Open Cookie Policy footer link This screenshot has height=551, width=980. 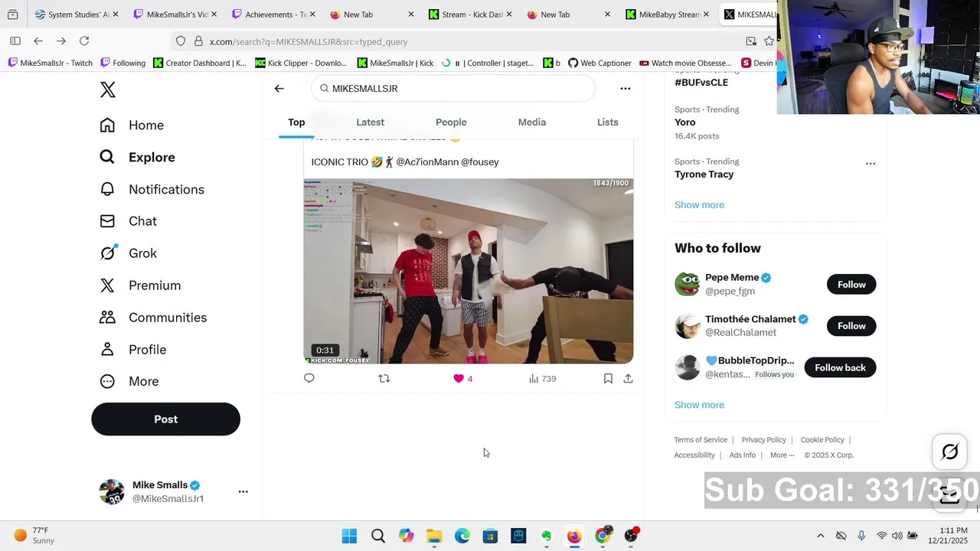coord(822,440)
